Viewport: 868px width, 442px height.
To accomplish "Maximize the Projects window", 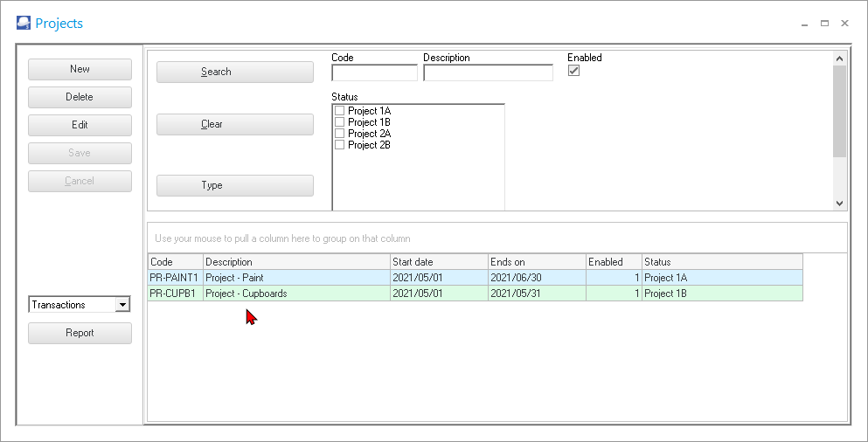I will click(824, 24).
